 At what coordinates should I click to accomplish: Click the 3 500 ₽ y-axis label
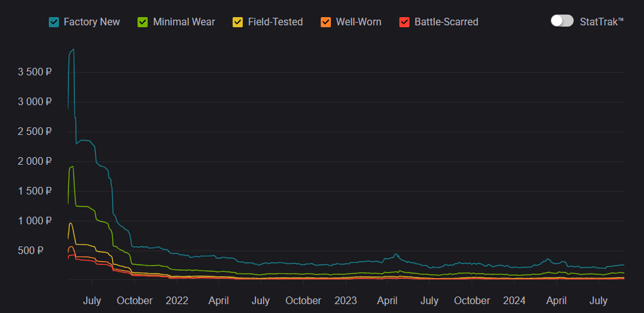(x=35, y=72)
